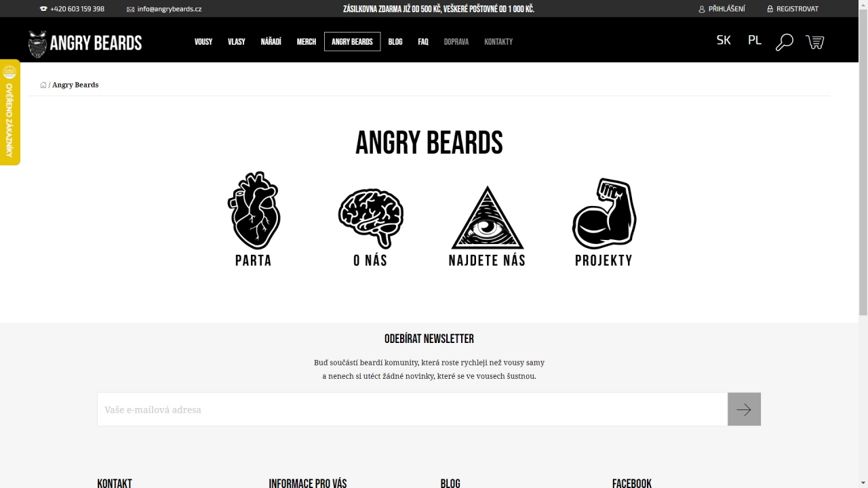The height and width of the screenshot is (488, 868).
Task: Open the NÁŘADÍ menu item
Action: point(271,41)
